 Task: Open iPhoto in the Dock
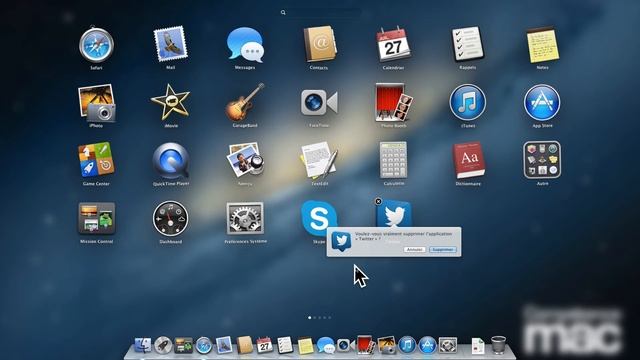point(386,345)
